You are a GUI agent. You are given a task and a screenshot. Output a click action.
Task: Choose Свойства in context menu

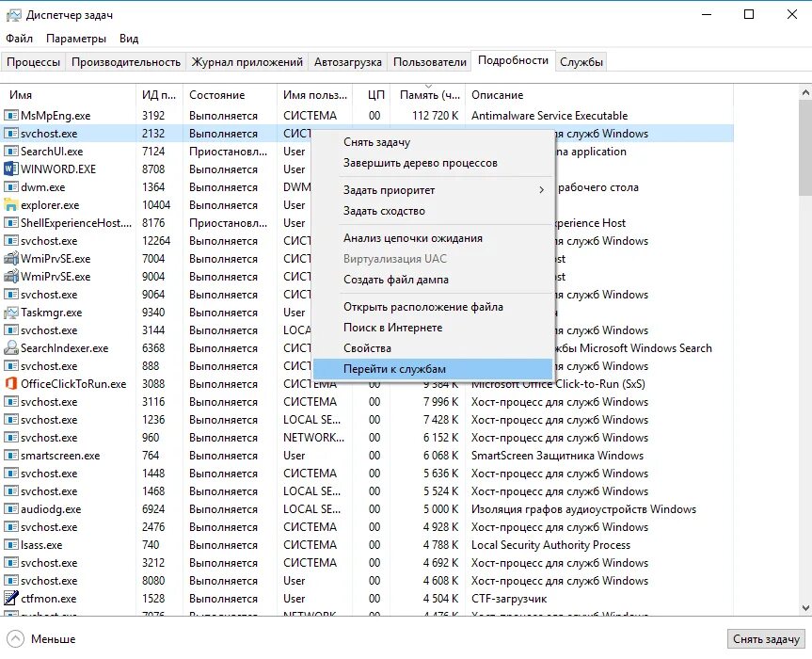coord(433,348)
